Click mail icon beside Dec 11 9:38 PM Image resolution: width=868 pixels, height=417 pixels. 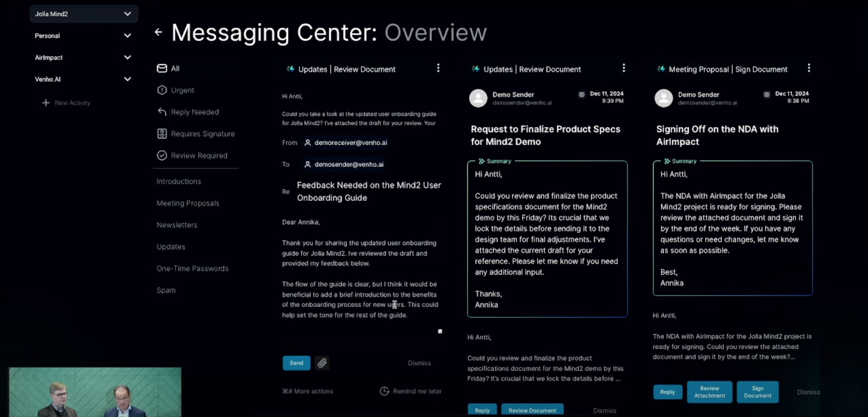coord(767,94)
